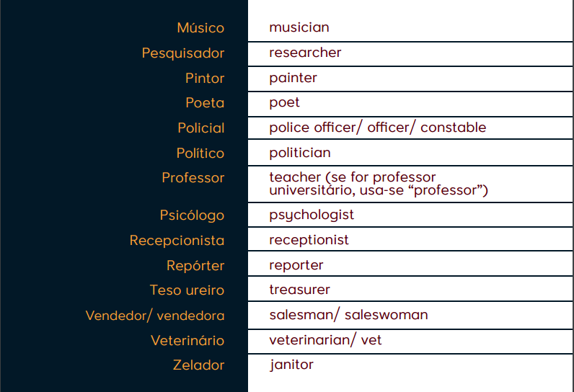Viewport: 574px width, 392px height.
Task: Select the "poet" translation
Action: (284, 102)
